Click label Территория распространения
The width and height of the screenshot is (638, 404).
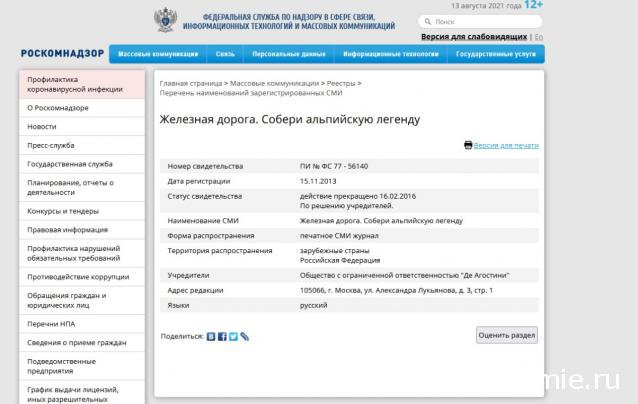tap(220, 251)
